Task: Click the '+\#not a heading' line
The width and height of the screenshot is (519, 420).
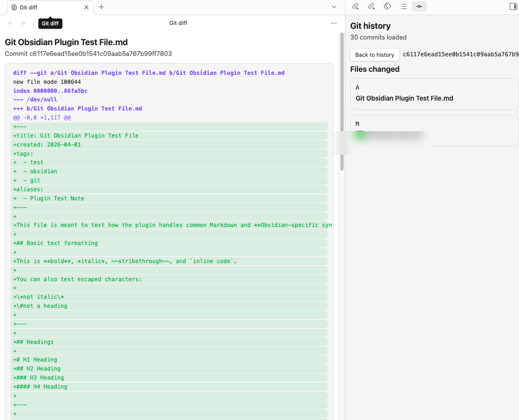Action: pyautogui.click(x=169, y=306)
